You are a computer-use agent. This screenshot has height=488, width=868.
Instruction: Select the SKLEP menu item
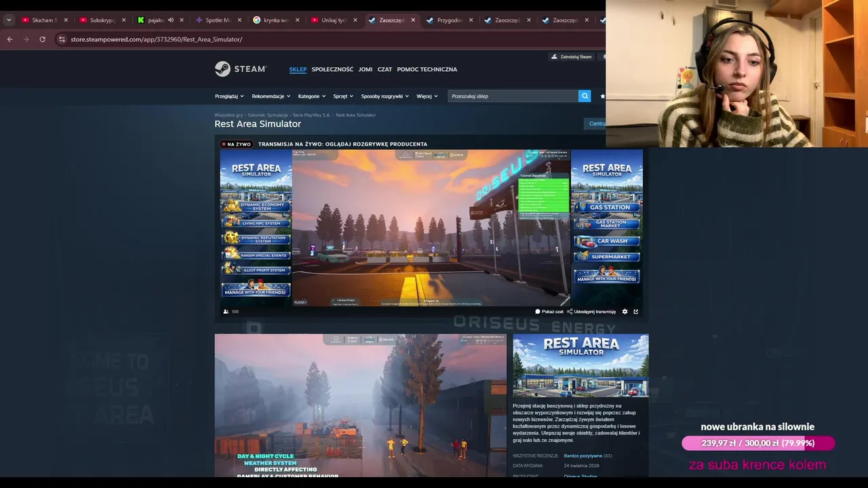pyautogui.click(x=298, y=69)
